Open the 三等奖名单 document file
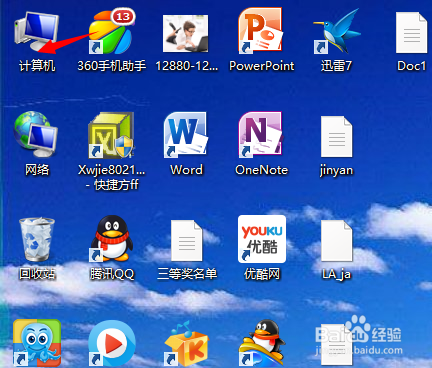 187,241
